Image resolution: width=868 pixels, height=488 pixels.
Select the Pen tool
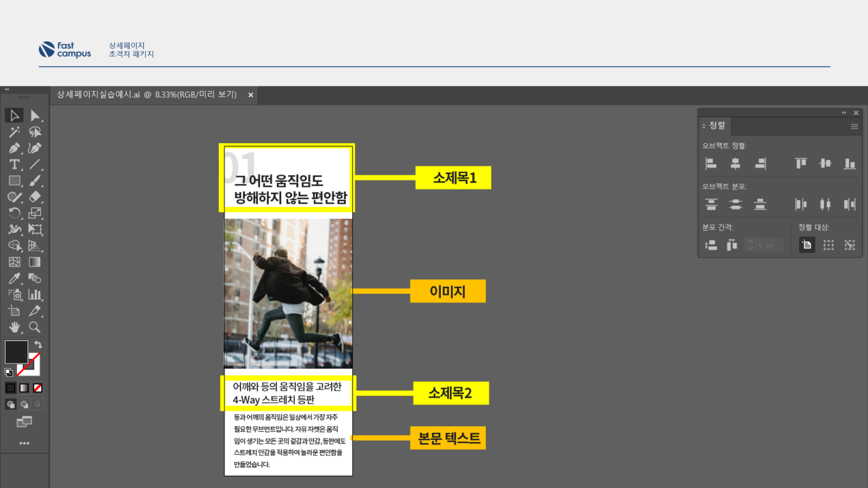click(x=14, y=148)
